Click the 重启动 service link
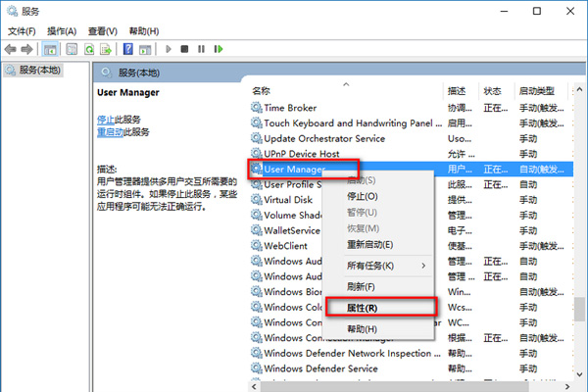Image resolution: width=588 pixels, height=392 pixels. (x=110, y=132)
